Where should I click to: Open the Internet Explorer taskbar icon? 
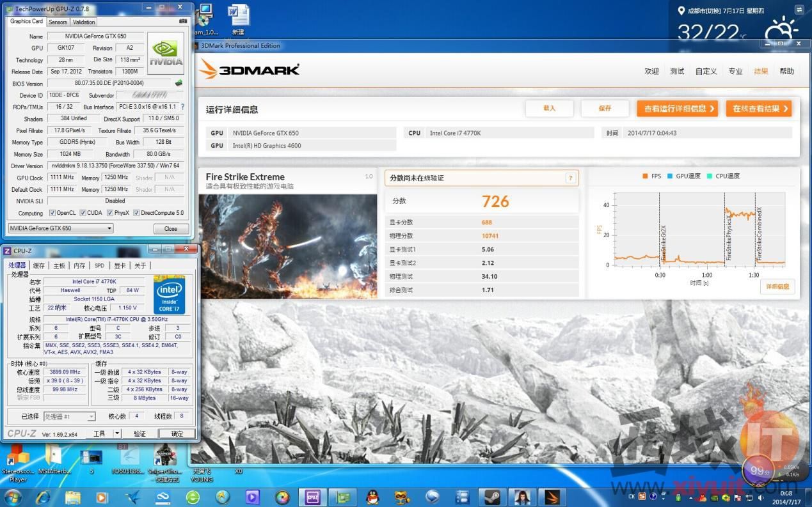[x=44, y=497]
